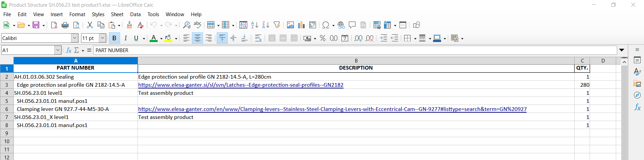Toggle Bold formatting

point(114,38)
